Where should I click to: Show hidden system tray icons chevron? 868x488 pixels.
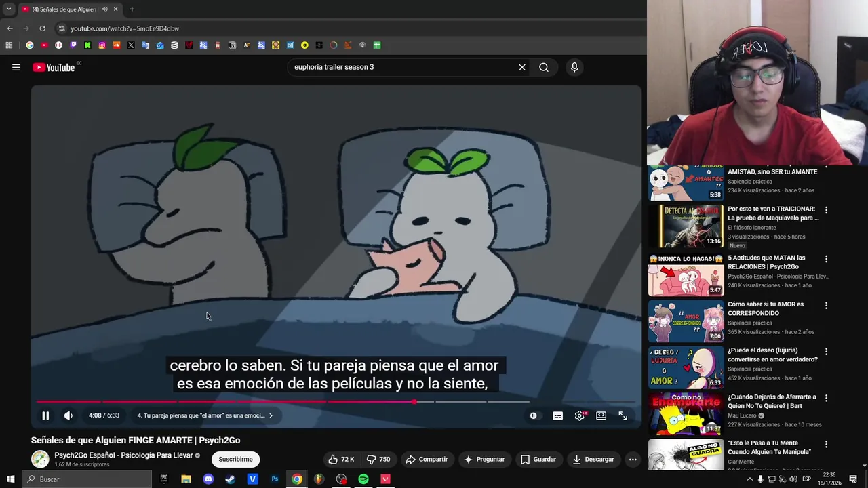[x=749, y=479]
